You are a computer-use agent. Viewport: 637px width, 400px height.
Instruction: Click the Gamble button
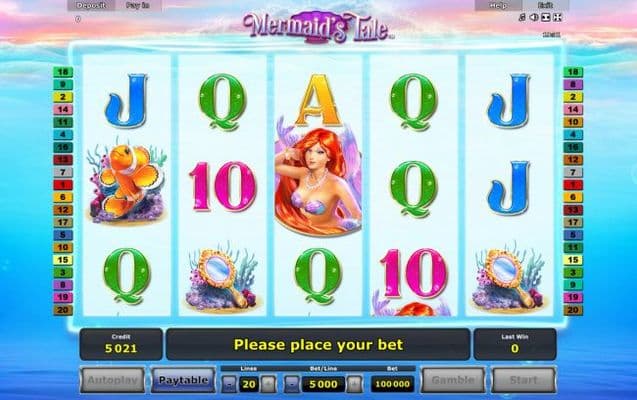[453, 381]
